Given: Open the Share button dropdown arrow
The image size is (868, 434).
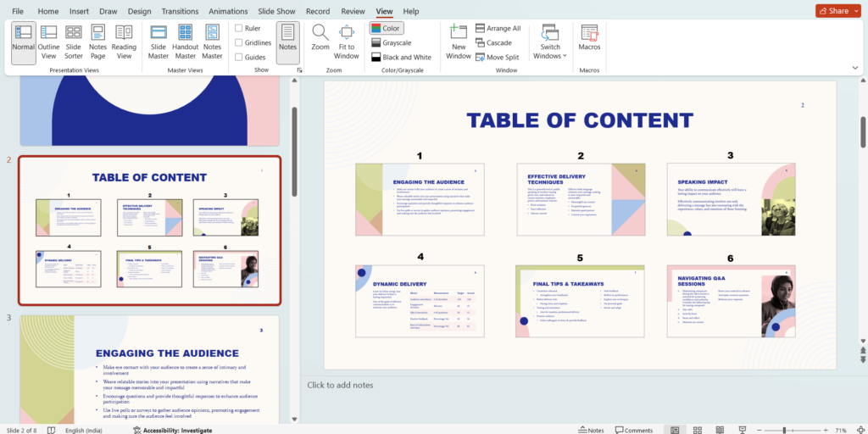Looking at the screenshot, I should tap(855, 11).
